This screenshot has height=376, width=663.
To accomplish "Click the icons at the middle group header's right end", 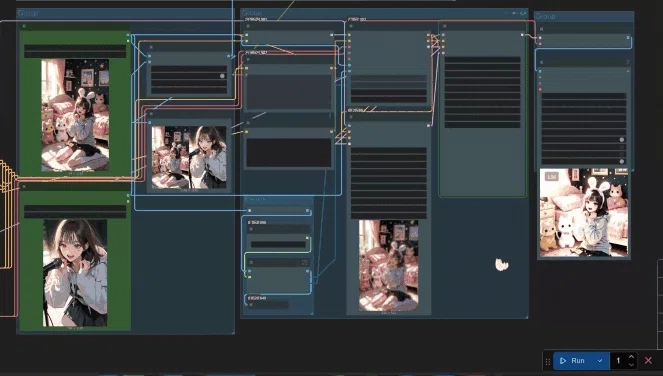I will click(518, 13).
